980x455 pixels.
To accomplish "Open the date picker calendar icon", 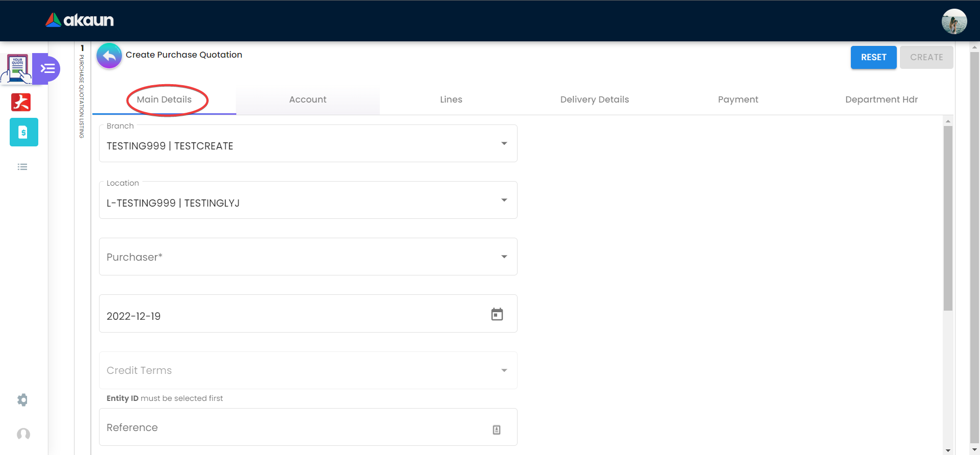I will (497, 314).
